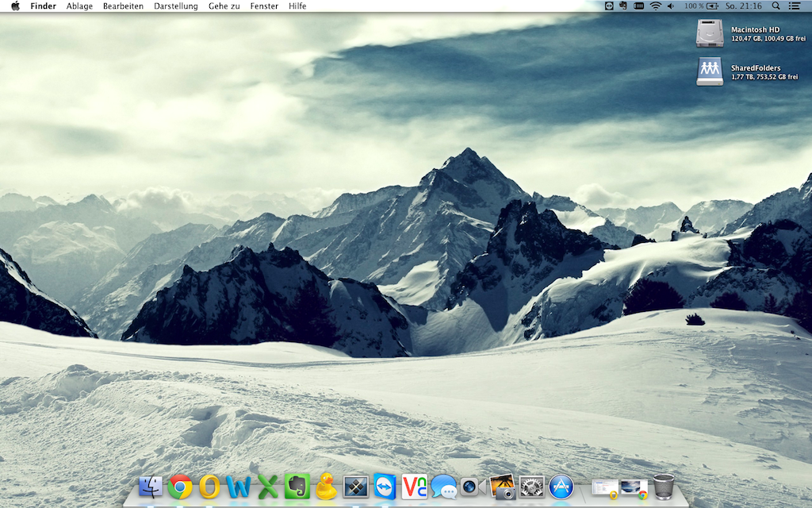Open the Mac App Store icon

click(561, 487)
